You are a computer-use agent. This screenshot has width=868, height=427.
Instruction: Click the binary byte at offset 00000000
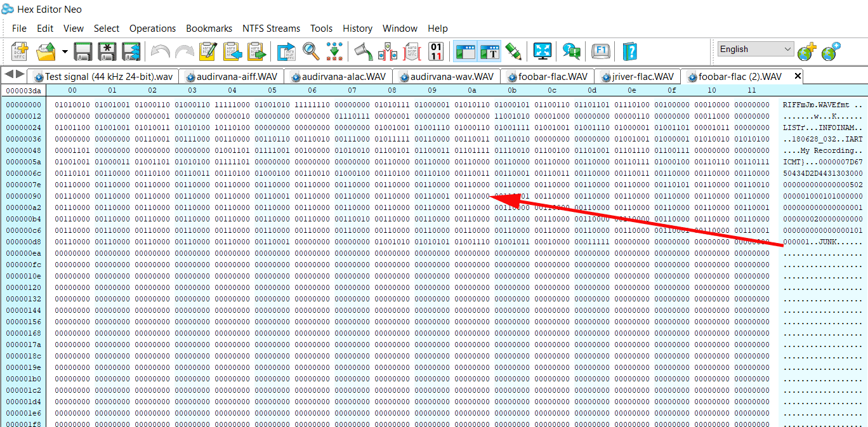click(73, 105)
